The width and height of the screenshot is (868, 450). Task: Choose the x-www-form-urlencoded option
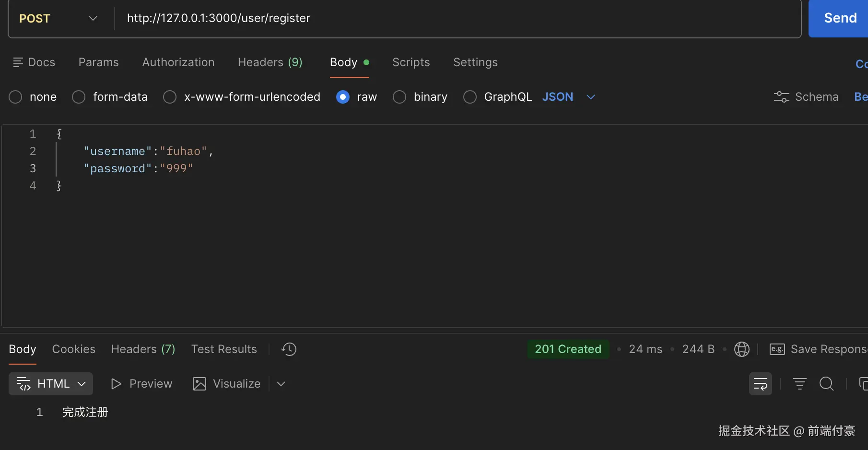[170, 97]
